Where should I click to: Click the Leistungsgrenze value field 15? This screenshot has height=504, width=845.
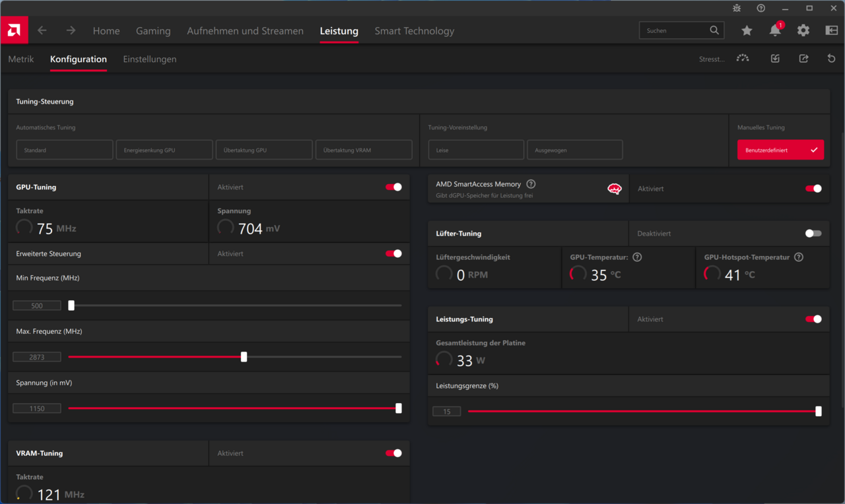447,411
